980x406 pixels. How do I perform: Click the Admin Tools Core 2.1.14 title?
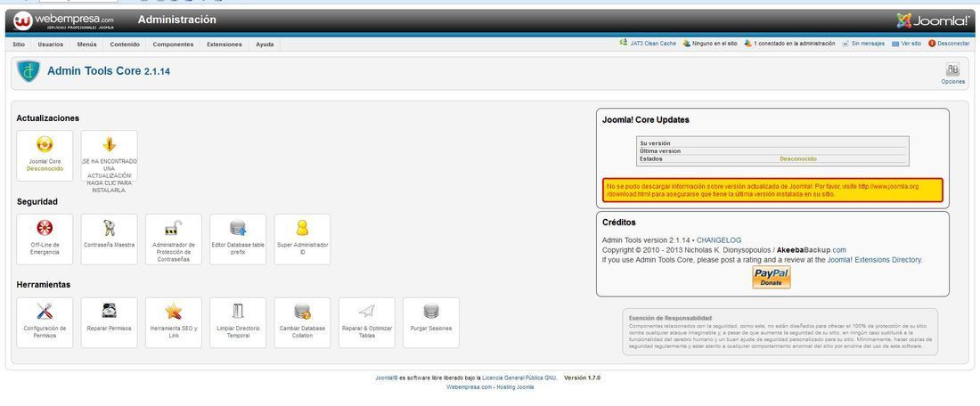point(109,71)
